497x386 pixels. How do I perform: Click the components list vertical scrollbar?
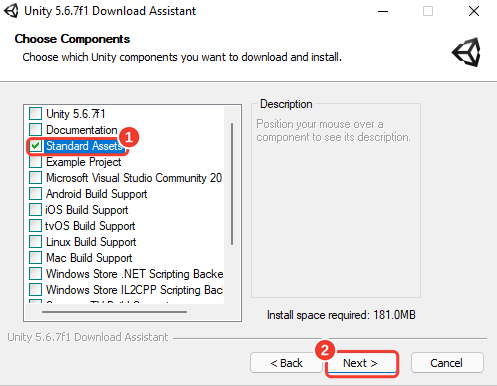pos(232,184)
